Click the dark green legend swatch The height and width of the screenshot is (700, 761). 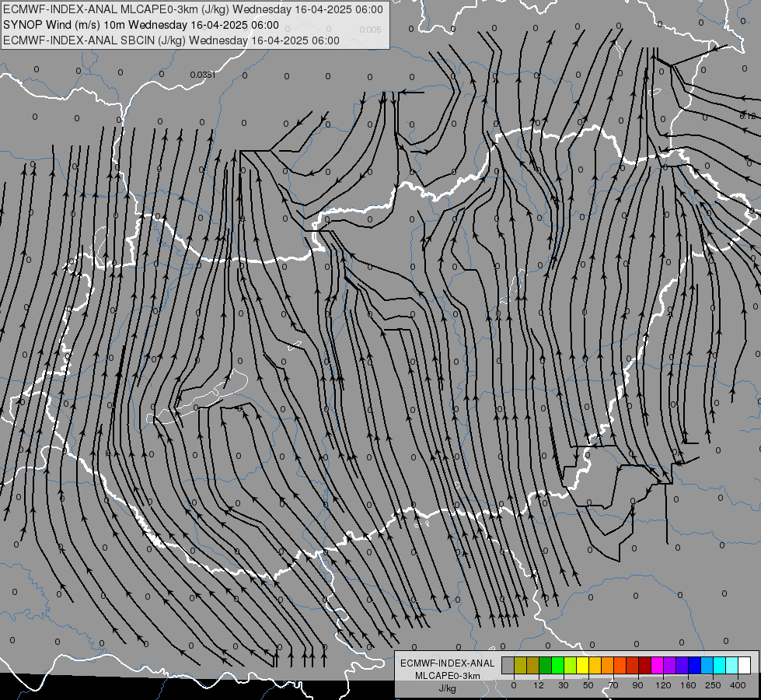[546, 665]
